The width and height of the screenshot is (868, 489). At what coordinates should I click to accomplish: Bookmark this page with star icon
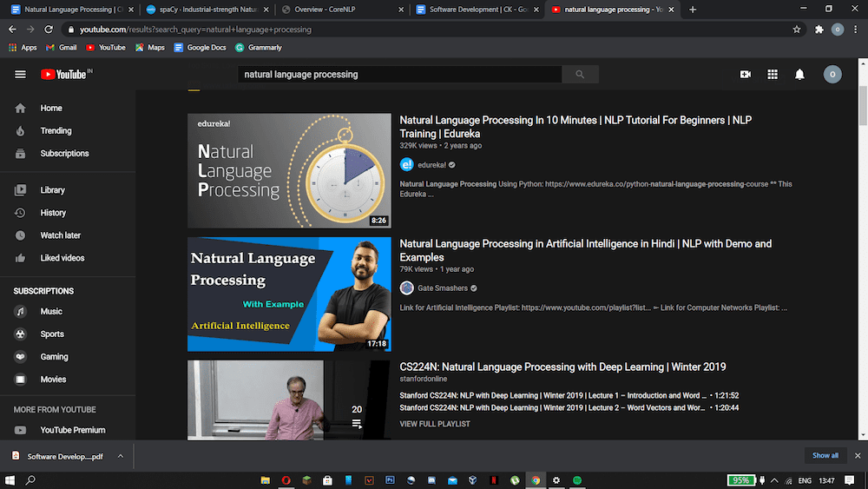797,30
